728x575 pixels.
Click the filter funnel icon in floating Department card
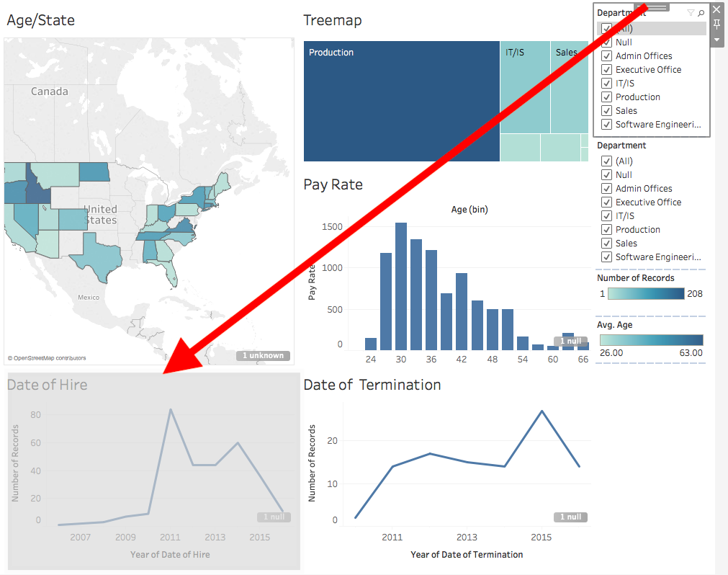coord(691,13)
